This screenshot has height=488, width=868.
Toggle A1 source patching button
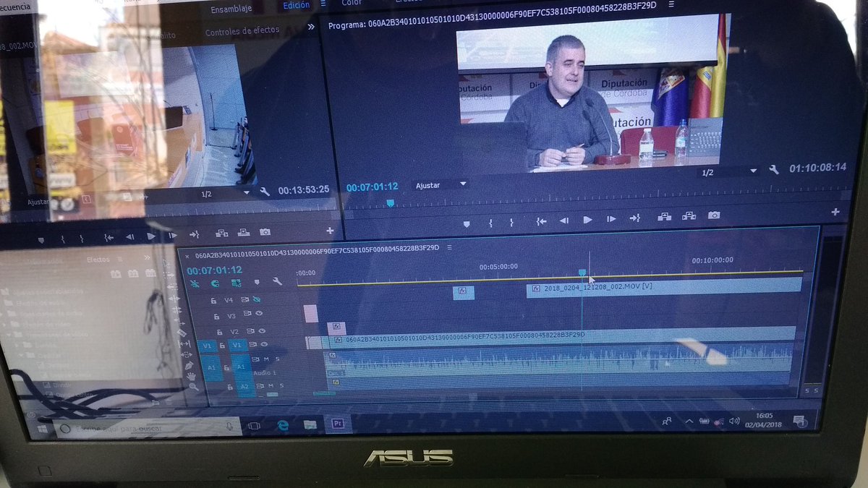tap(211, 367)
